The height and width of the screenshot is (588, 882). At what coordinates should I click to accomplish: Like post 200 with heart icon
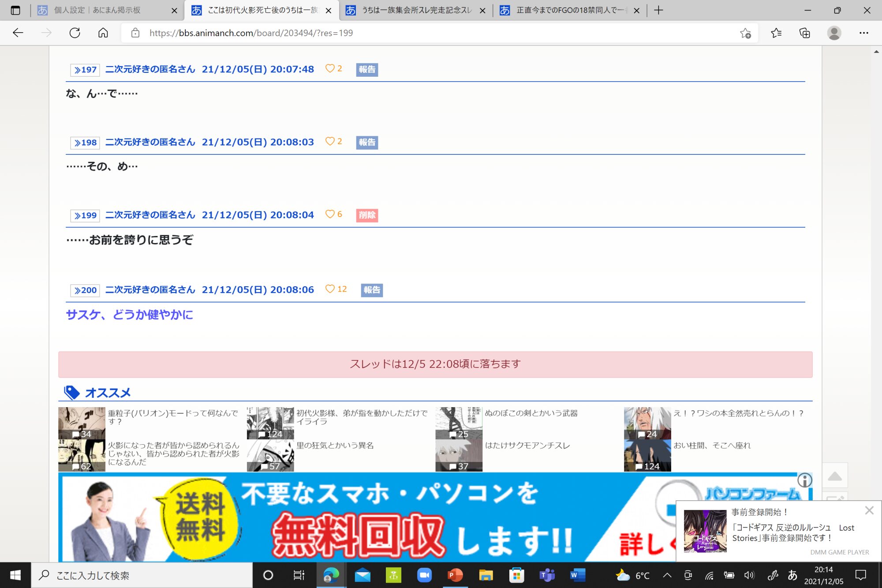point(329,289)
